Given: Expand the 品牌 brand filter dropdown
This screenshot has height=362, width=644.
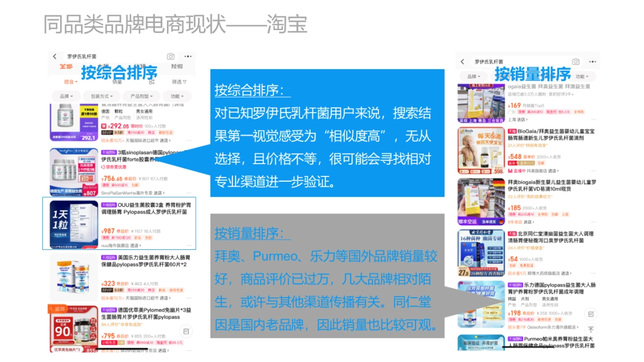Looking at the screenshot, I should click(66, 96).
